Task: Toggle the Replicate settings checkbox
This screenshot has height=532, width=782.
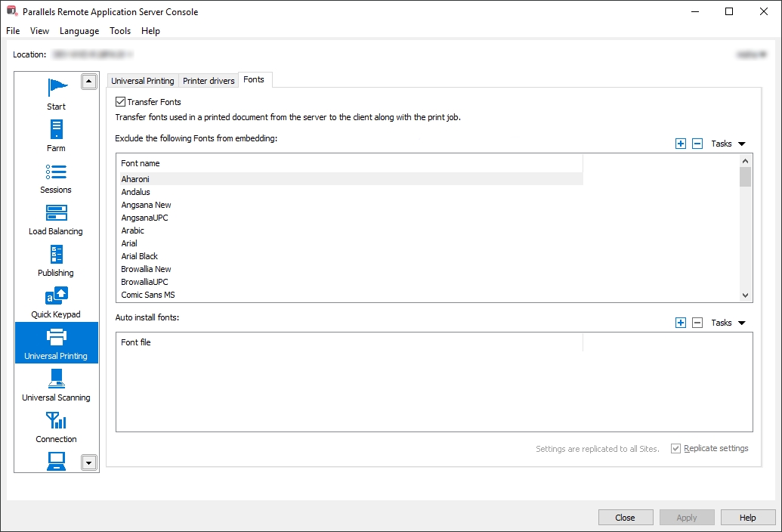Action: pyautogui.click(x=676, y=449)
